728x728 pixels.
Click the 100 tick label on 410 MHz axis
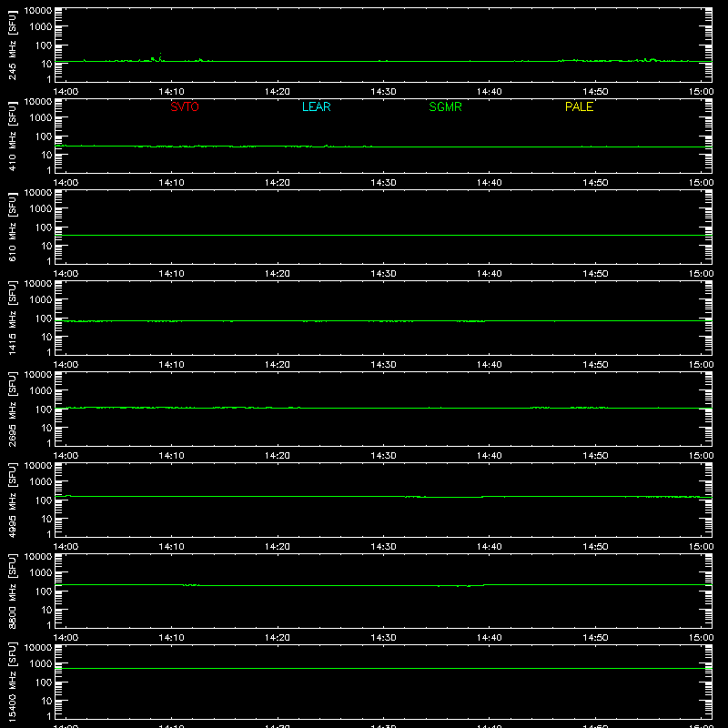43,136
